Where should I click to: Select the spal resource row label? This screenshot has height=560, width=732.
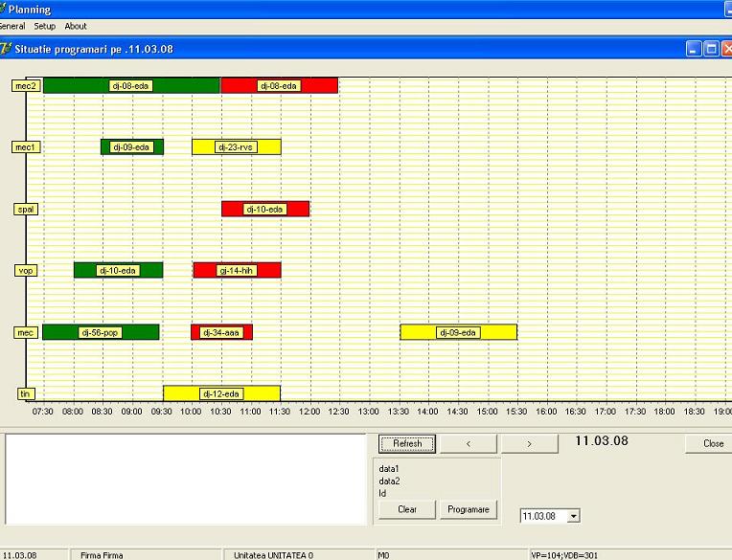[x=26, y=210]
